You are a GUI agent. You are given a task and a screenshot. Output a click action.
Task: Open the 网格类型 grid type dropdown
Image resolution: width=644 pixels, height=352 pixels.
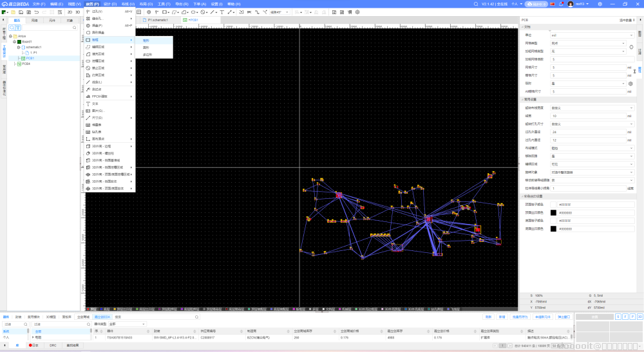pyautogui.click(x=588, y=43)
